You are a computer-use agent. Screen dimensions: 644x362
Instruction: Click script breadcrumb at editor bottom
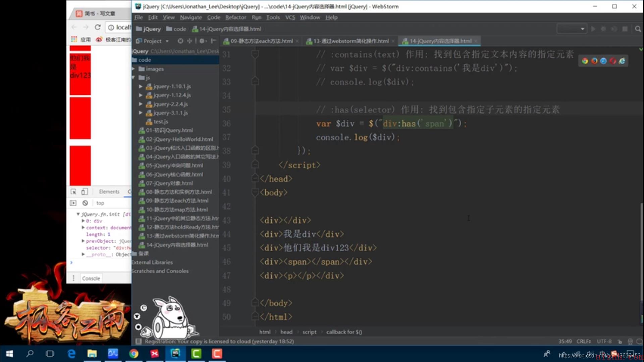[309, 332]
